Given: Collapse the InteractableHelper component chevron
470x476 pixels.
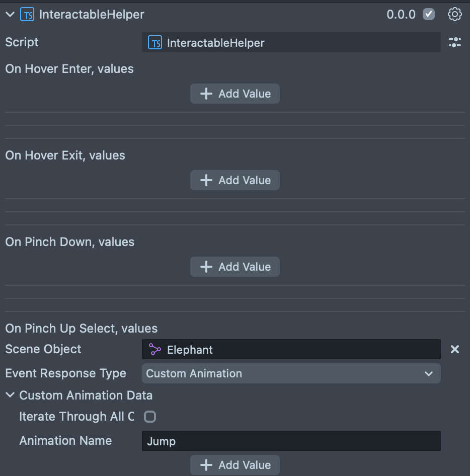Looking at the screenshot, I should point(10,15).
